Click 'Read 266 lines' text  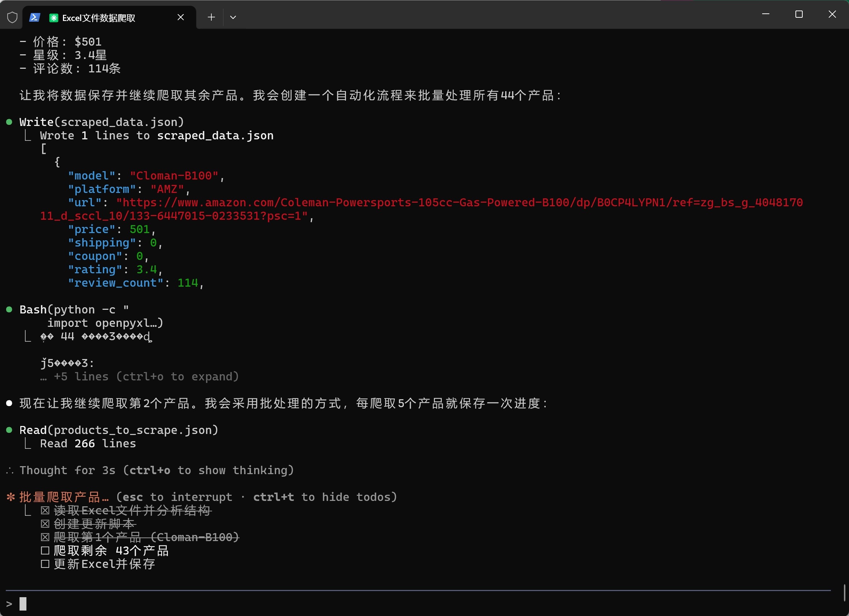click(88, 444)
